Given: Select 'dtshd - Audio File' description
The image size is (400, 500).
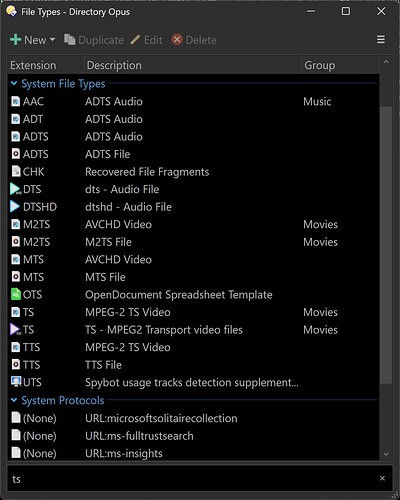Looking at the screenshot, I should [128, 207].
